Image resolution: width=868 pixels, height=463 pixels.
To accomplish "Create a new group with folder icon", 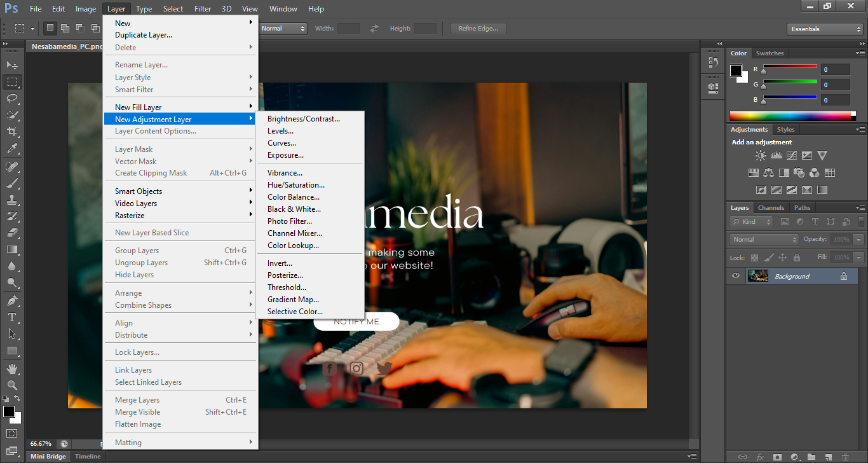I will [811, 457].
